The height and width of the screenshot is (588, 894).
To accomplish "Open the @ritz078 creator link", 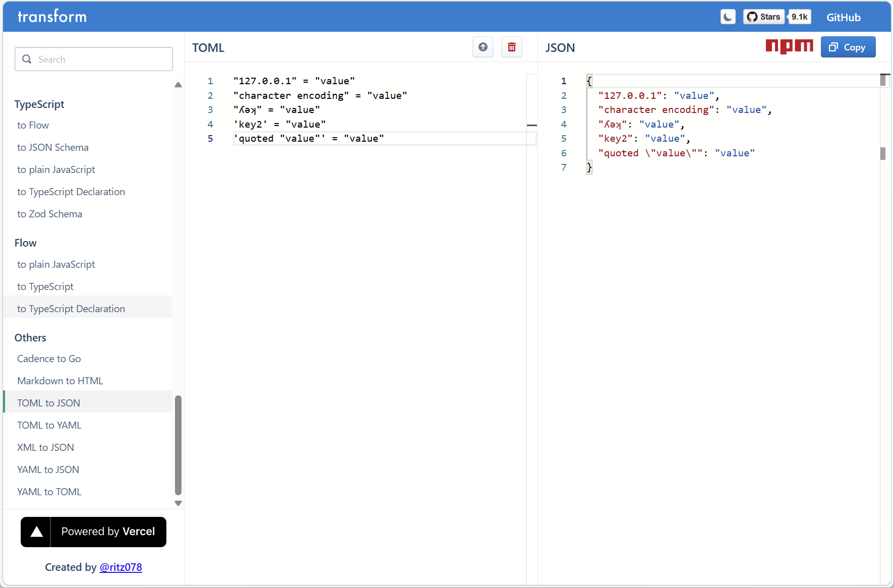I will point(121,567).
